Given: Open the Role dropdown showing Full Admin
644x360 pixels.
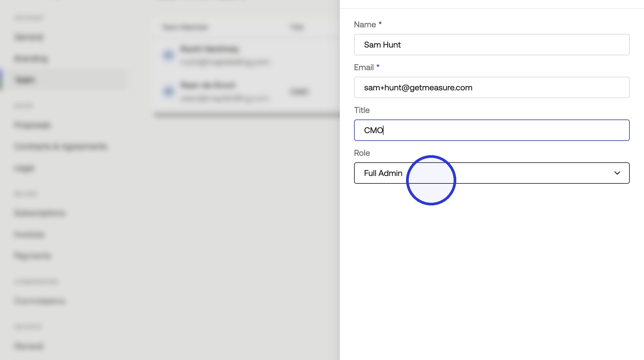Looking at the screenshot, I should tap(492, 173).
